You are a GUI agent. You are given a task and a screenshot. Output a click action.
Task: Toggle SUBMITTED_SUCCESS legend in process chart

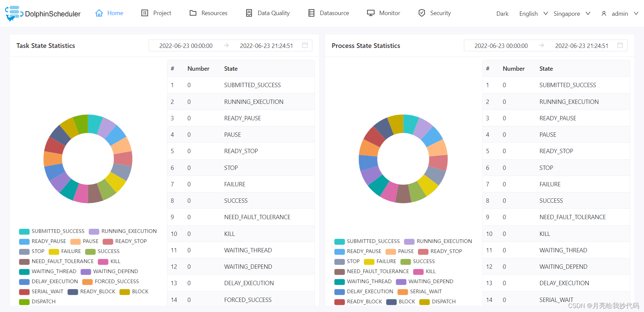click(x=367, y=241)
